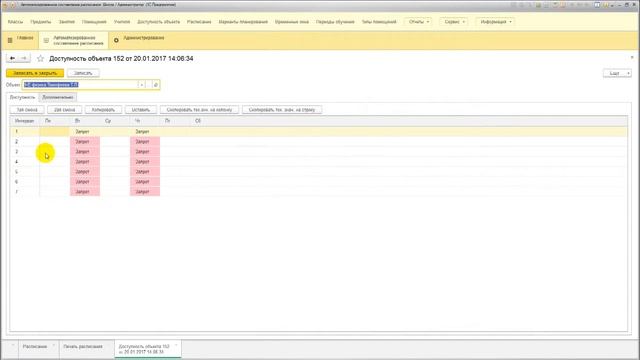Click the Администрирование gear icon

point(116,40)
